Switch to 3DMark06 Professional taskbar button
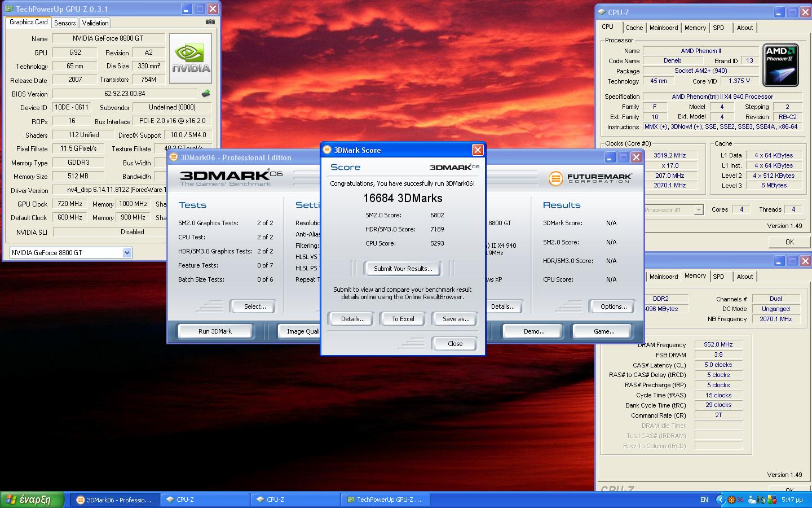The height and width of the screenshot is (508, 812). pyautogui.click(x=115, y=500)
